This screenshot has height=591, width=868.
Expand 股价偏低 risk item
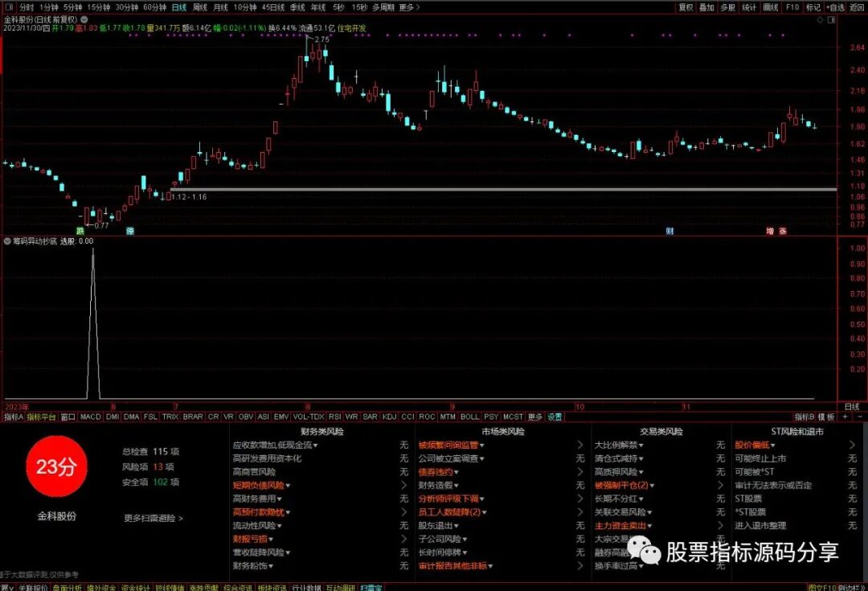click(755, 445)
